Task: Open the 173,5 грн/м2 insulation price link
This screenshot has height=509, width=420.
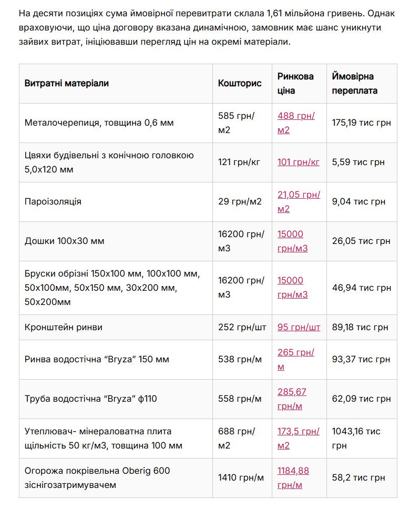Action: pyautogui.click(x=298, y=438)
